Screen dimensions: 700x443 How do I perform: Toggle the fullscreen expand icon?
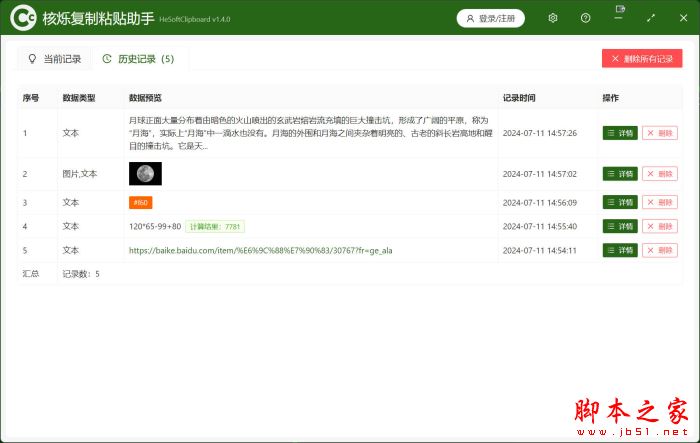[651, 18]
